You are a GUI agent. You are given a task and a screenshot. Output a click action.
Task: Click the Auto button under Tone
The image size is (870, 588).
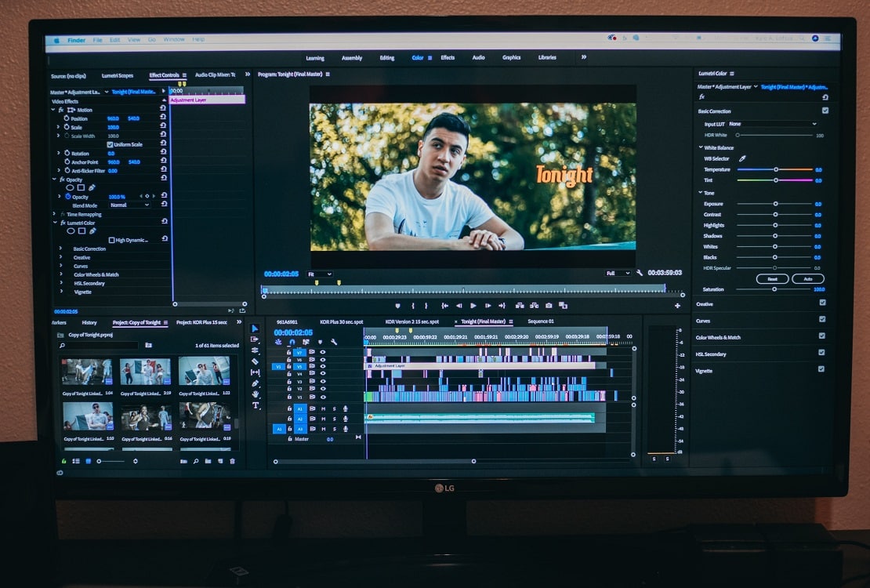(807, 279)
